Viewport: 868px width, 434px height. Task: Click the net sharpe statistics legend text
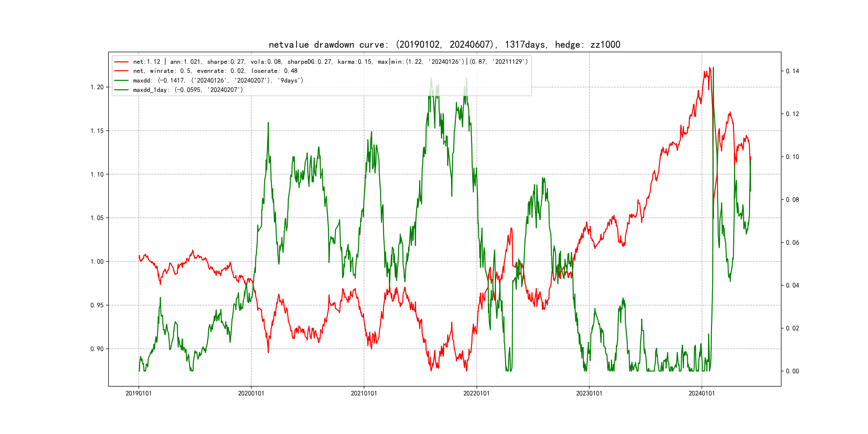coord(330,62)
